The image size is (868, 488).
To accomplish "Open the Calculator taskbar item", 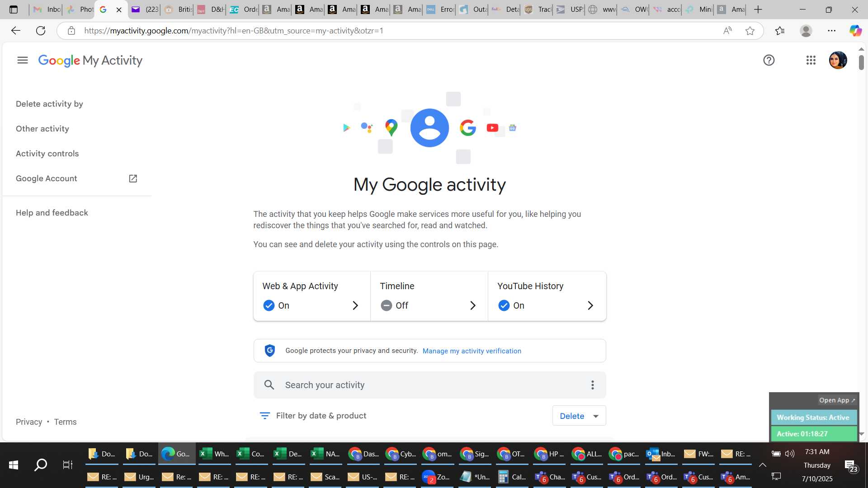I will tap(513, 477).
